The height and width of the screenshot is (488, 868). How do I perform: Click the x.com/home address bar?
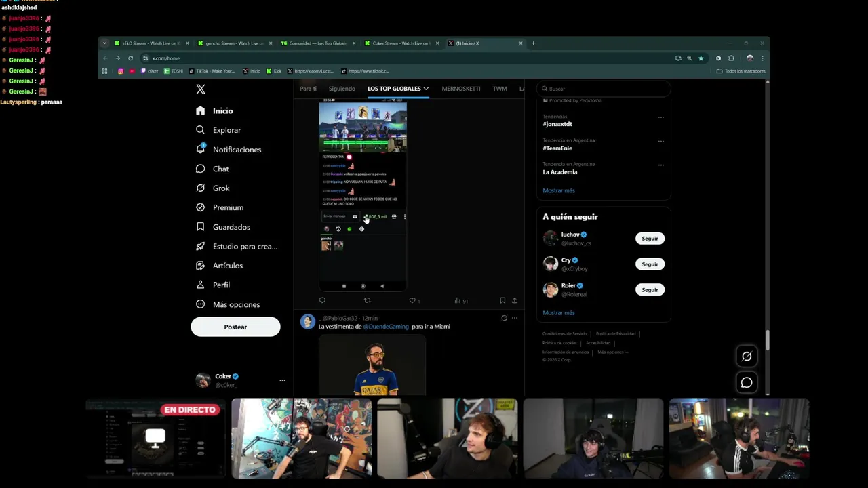click(x=407, y=58)
